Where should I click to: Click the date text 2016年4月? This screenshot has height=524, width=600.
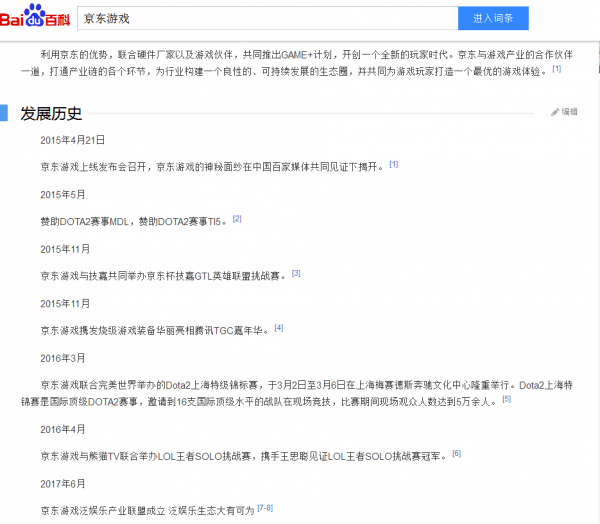click(x=63, y=428)
